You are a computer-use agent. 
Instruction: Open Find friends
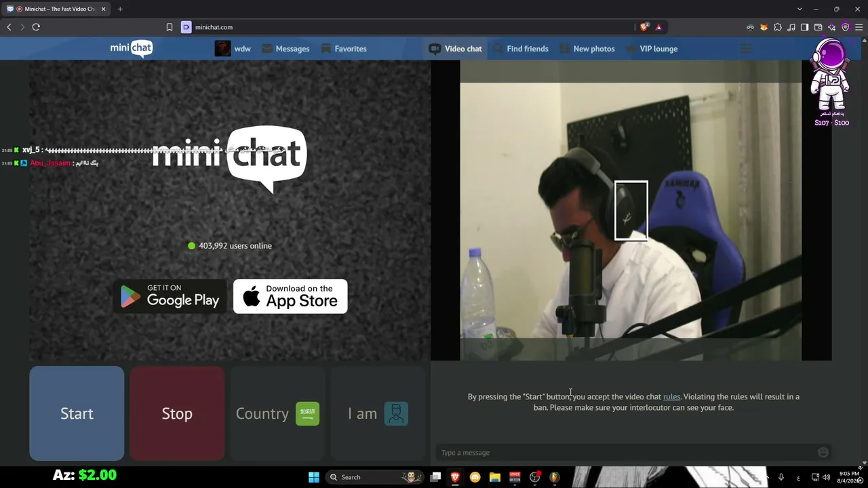(521, 49)
